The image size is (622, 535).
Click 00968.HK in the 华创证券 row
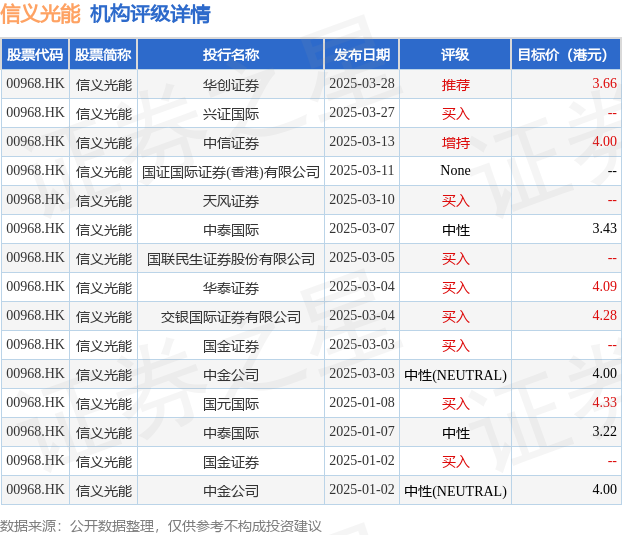[35, 84]
